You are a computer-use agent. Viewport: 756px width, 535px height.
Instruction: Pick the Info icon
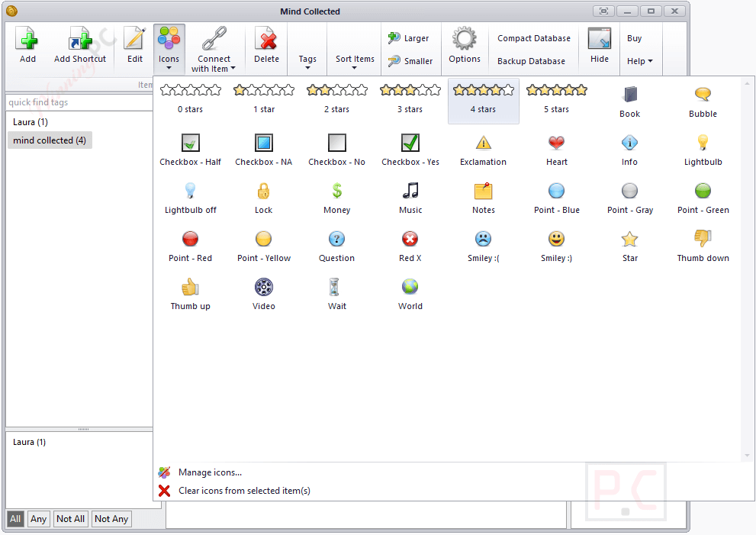(629, 150)
